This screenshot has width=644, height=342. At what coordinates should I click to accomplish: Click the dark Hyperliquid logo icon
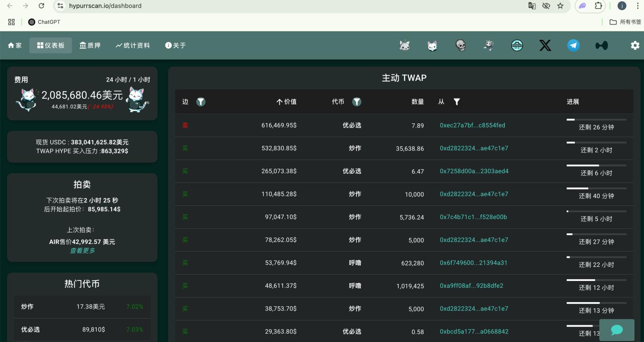601,45
